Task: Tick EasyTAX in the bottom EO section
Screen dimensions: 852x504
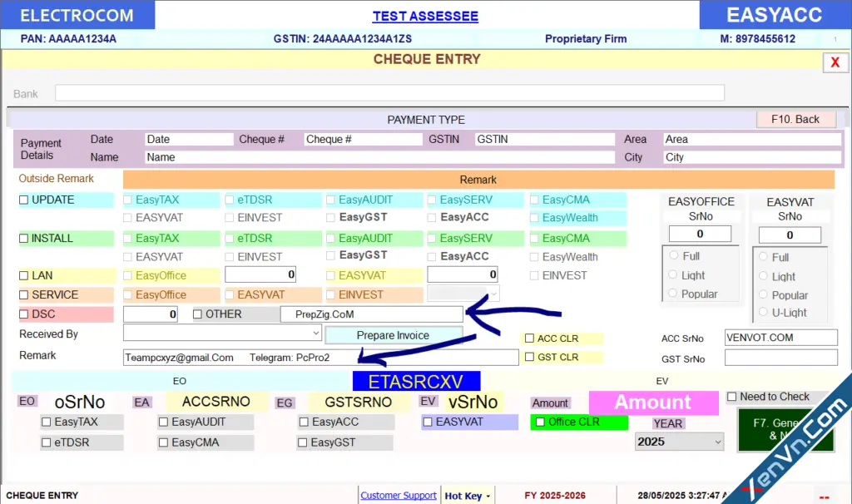Action: click(47, 422)
